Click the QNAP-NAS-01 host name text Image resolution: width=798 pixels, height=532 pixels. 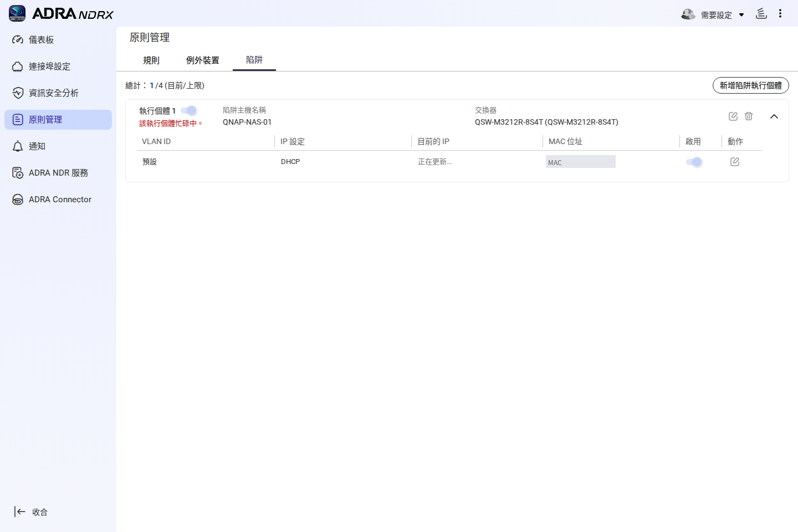247,122
